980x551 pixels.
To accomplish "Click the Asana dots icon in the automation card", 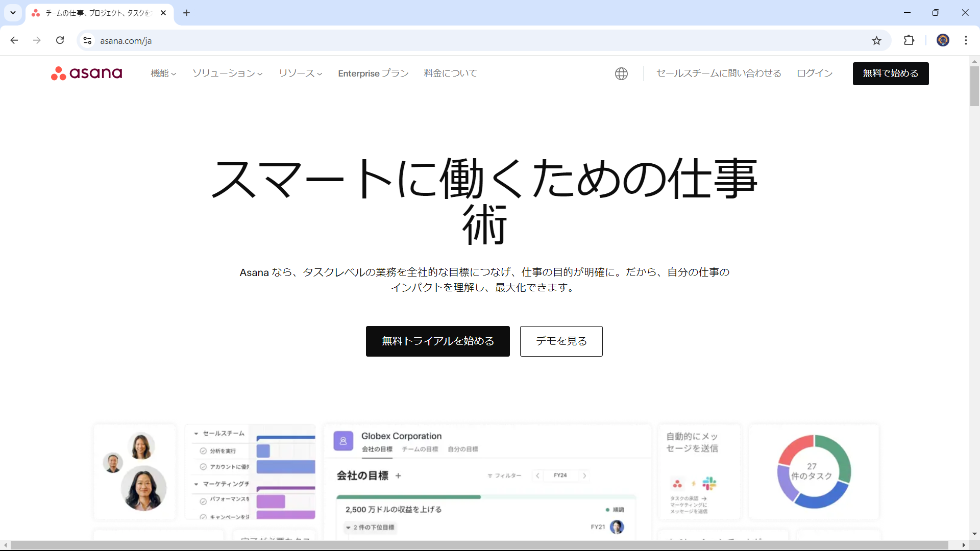I will pos(677,483).
